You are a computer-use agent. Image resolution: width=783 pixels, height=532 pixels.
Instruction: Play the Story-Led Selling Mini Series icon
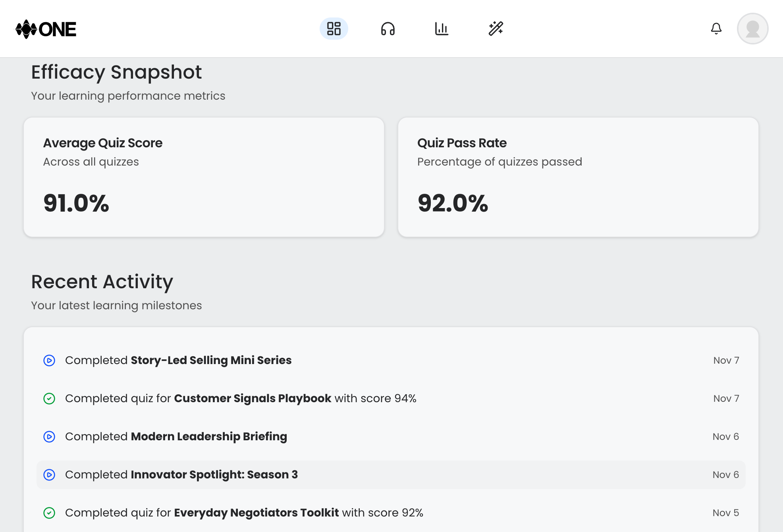coord(48,360)
